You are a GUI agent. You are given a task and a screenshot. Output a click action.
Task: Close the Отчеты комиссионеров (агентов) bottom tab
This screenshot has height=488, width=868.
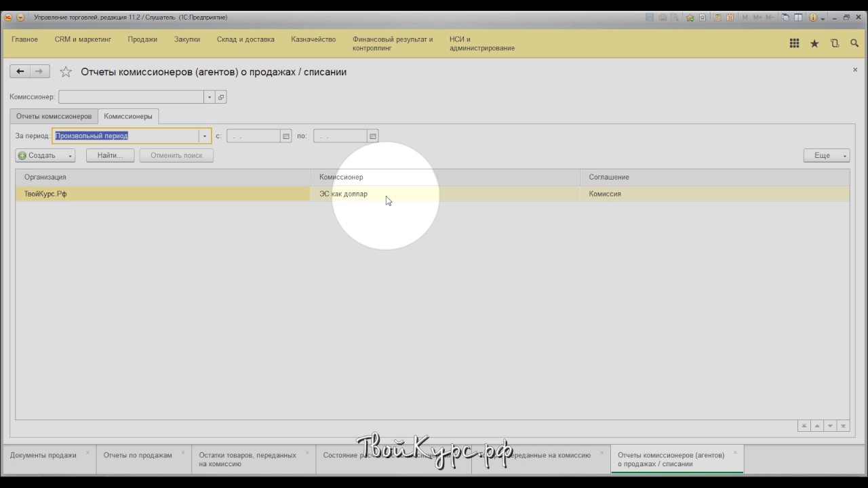[735, 453]
